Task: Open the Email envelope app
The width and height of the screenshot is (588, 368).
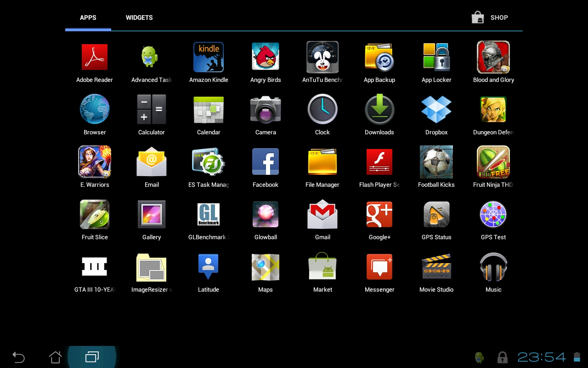Action: pyautogui.click(x=152, y=162)
